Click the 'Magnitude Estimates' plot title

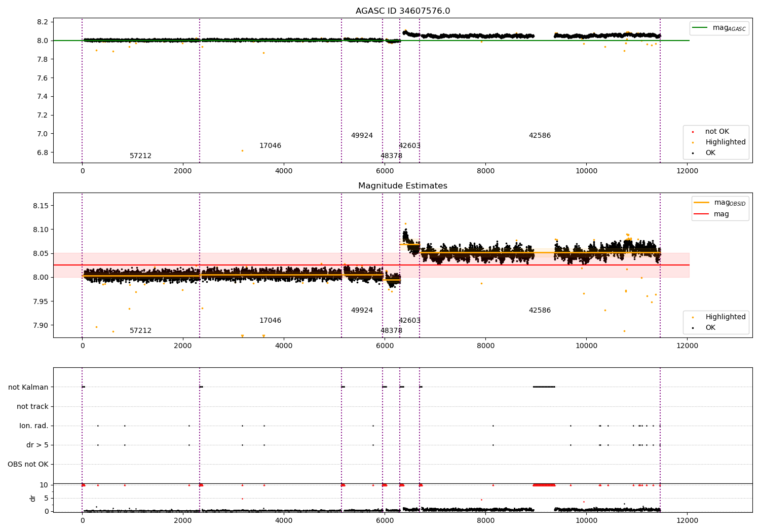(x=403, y=186)
